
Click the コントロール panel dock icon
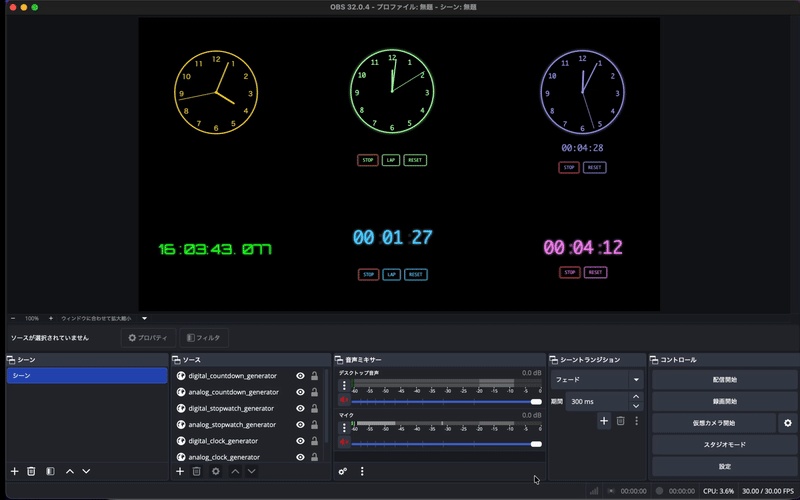click(654, 360)
